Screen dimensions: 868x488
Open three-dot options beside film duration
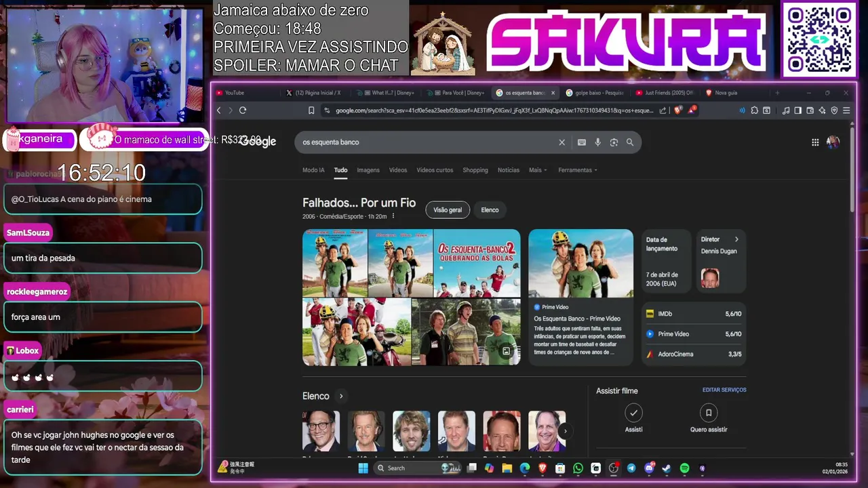click(393, 216)
